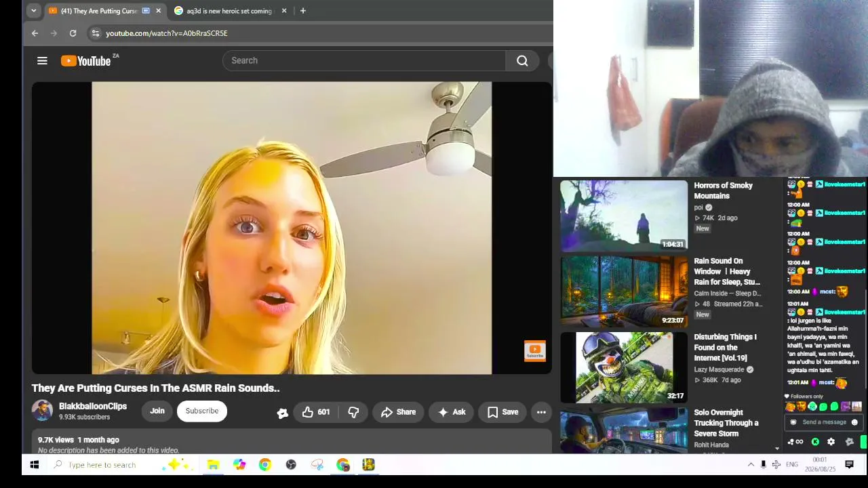Go back with the browser back arrow
This screenshot has width=868, height=488.
35,33
